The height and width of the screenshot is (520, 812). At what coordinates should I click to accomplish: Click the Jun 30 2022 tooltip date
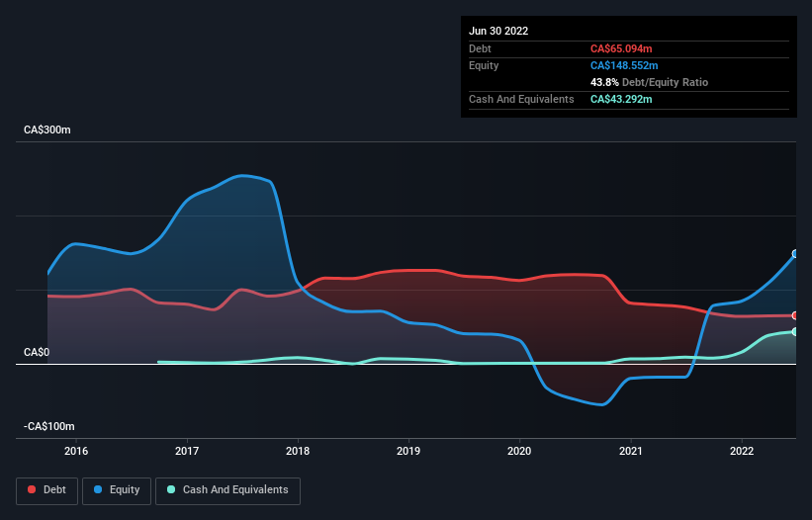coord(498,31)
